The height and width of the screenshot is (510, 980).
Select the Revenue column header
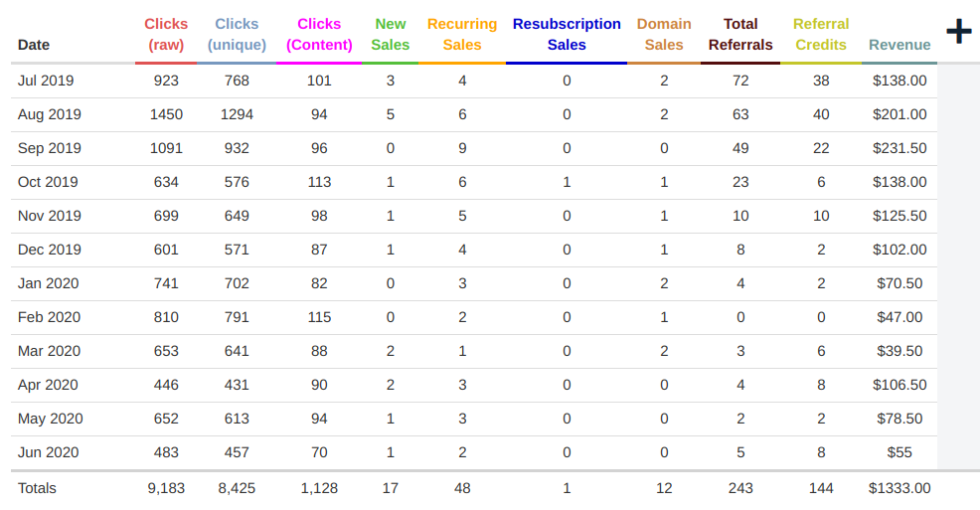click(899, 45)
